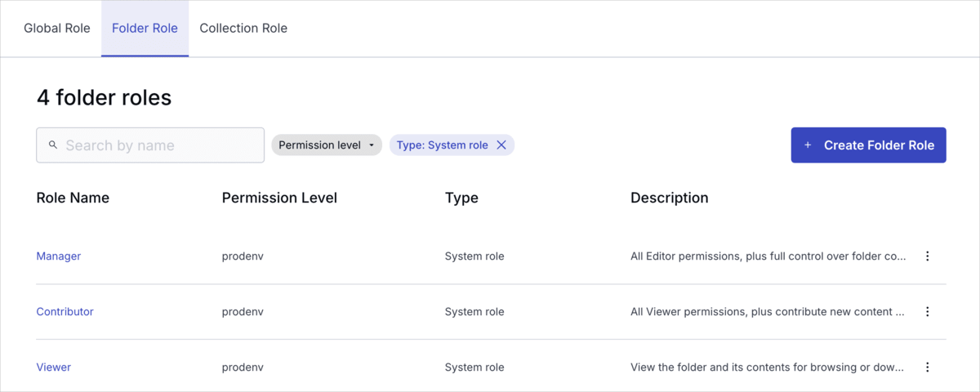Click the Type: System role filter chip
The image size is (980, 392).
click(442, 145)
